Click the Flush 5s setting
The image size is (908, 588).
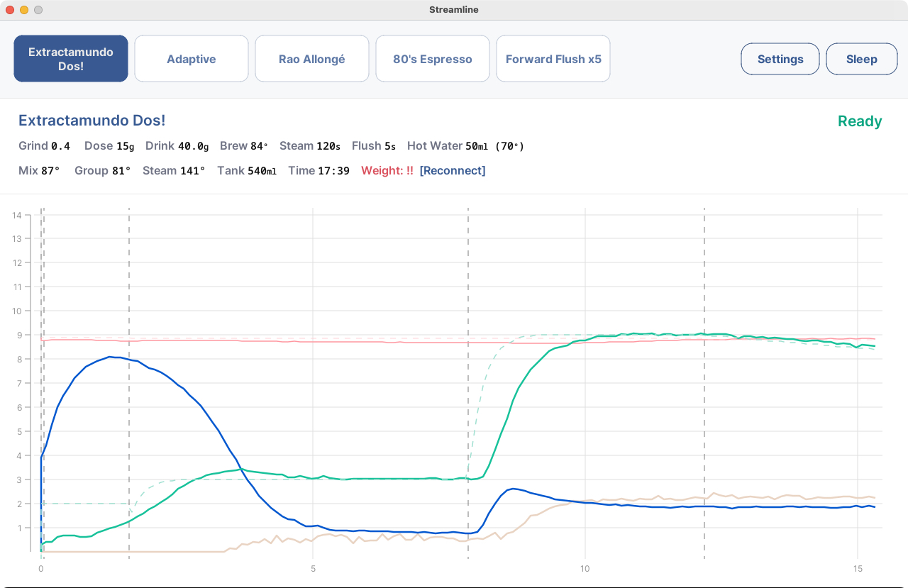(374, 145)
